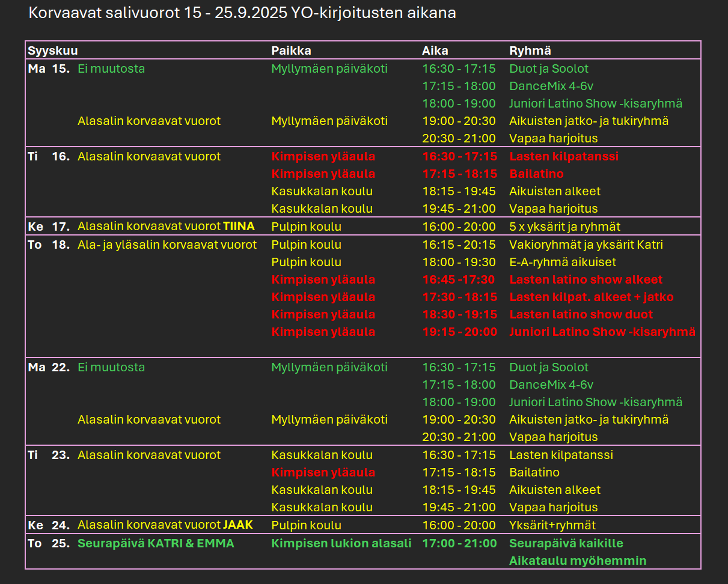The height and width of the screenshot is (584, 728).
Task: Click the yellow 'Bailatino' group text
Action: [534, 472]
